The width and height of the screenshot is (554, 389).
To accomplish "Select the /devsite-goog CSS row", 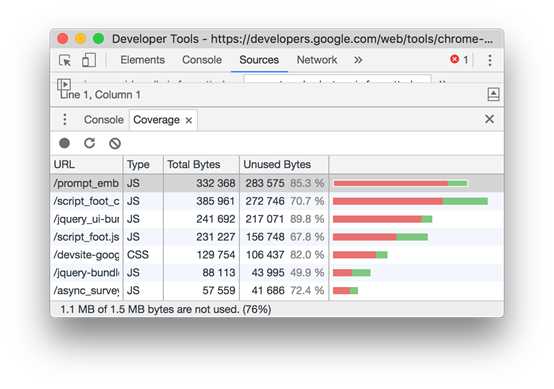I will 277,254.
